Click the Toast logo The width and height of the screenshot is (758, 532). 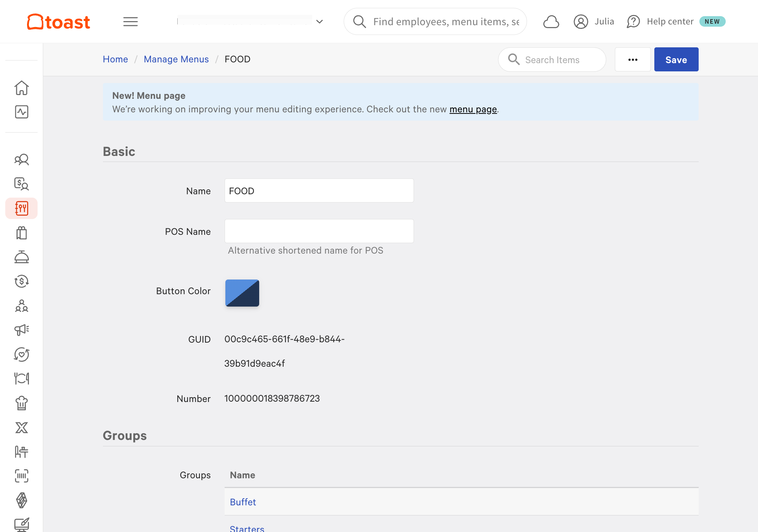pos(59,22)
